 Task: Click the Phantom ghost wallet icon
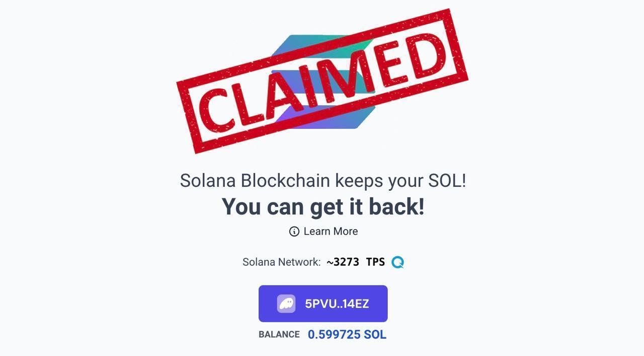[286, 304]
